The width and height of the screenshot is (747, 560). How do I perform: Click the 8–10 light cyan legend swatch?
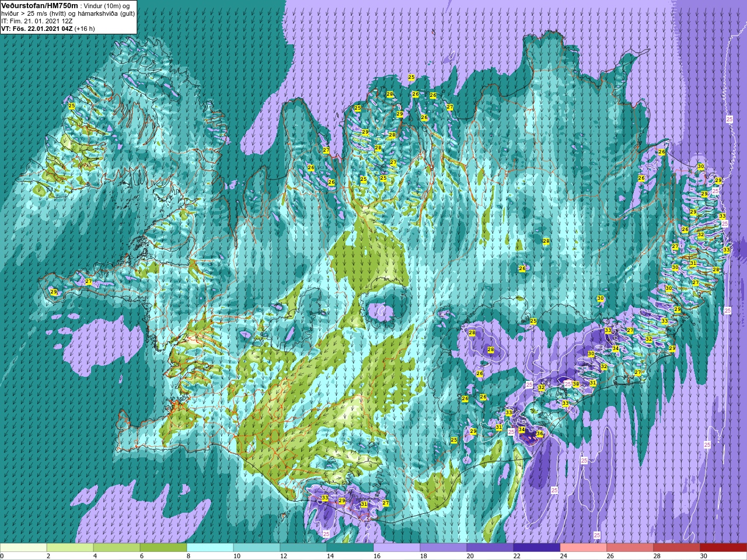(x=210, y=548)
